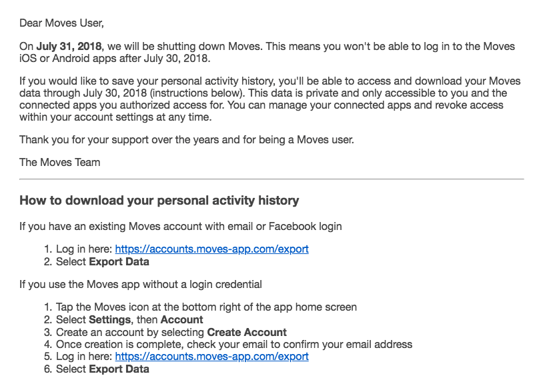Click the 'existing Moves account' paragraph

[180, 226]
